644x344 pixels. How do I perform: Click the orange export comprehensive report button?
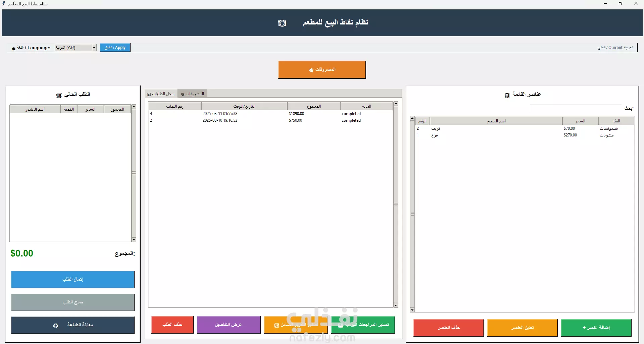296,325
